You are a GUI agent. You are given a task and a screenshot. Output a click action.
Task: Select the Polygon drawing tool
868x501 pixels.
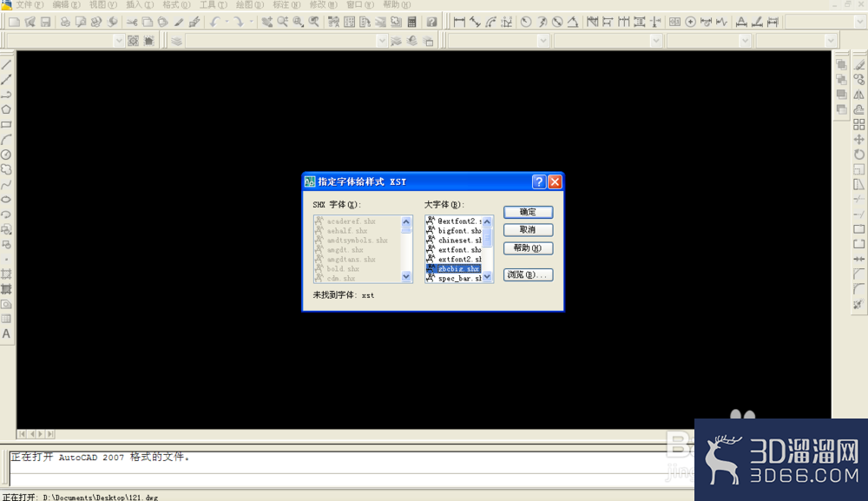tap(6, 109)
